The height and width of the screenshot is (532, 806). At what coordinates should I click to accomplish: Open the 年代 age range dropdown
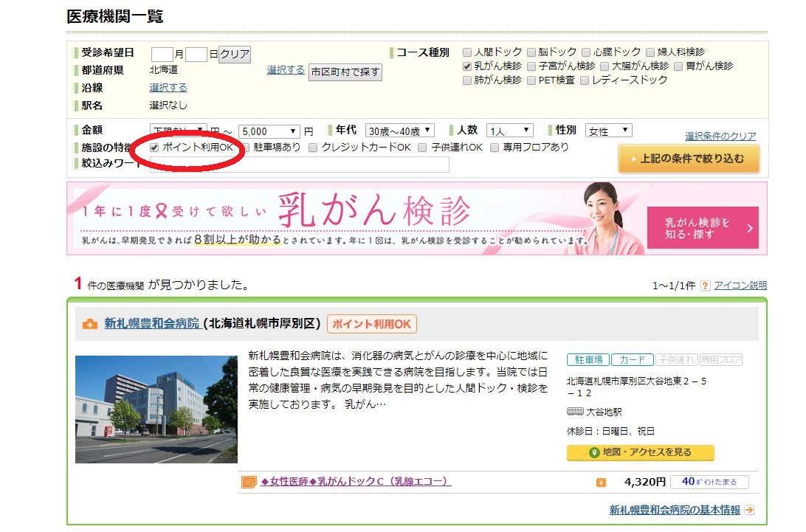pos(399,131)
